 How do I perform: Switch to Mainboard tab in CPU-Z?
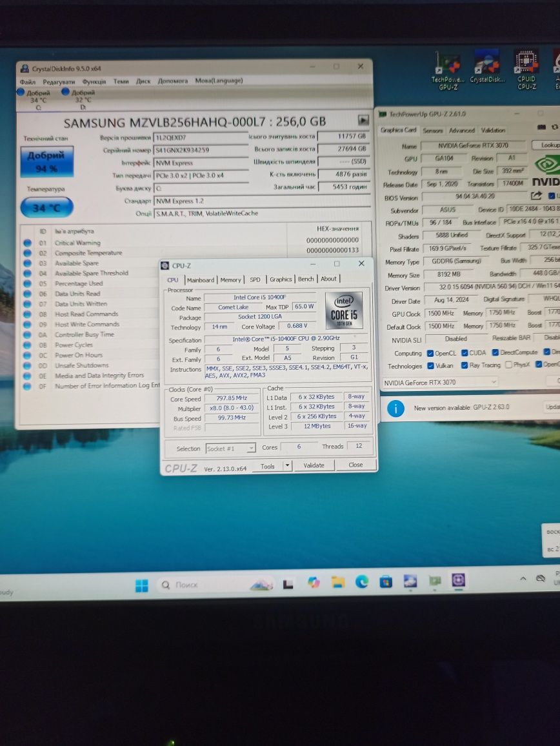[x=200, y=280]
